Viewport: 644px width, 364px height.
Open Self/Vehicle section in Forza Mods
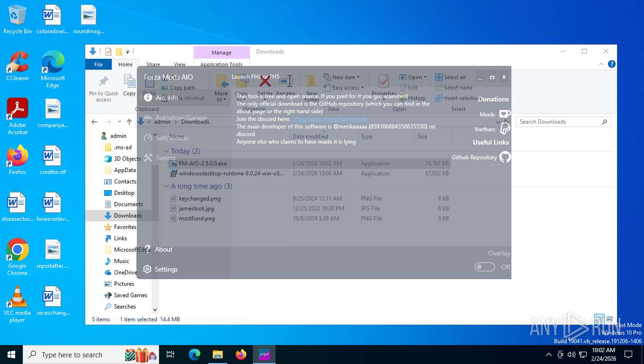(x=166, y=138)
